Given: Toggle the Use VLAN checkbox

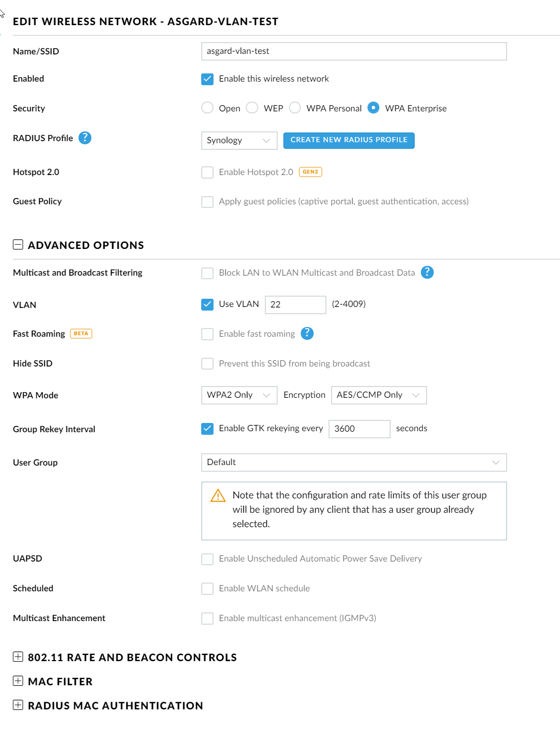Looking at the screenshot, I should click(x=207, y=304).
